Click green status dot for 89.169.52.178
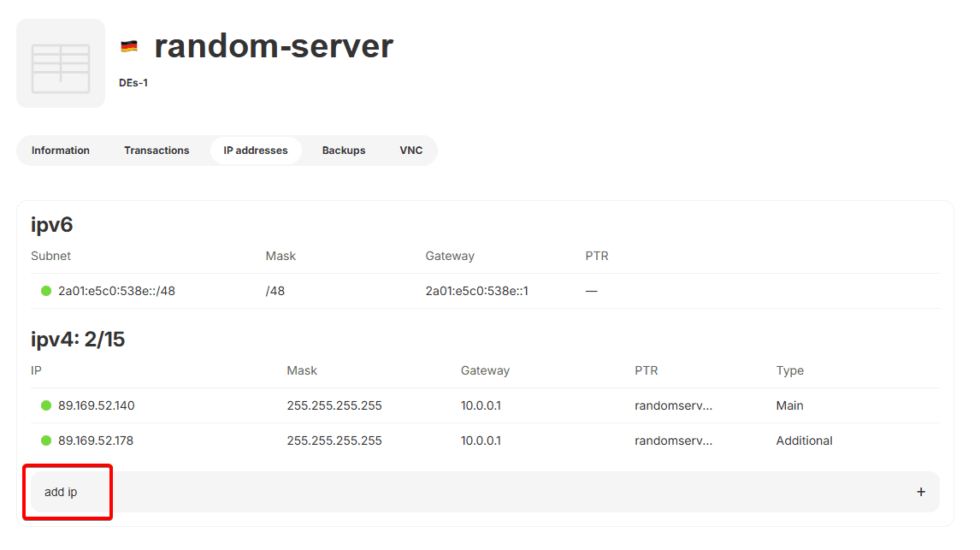The width and height of the screenshot is (980, 550). (x=46, y=441)
